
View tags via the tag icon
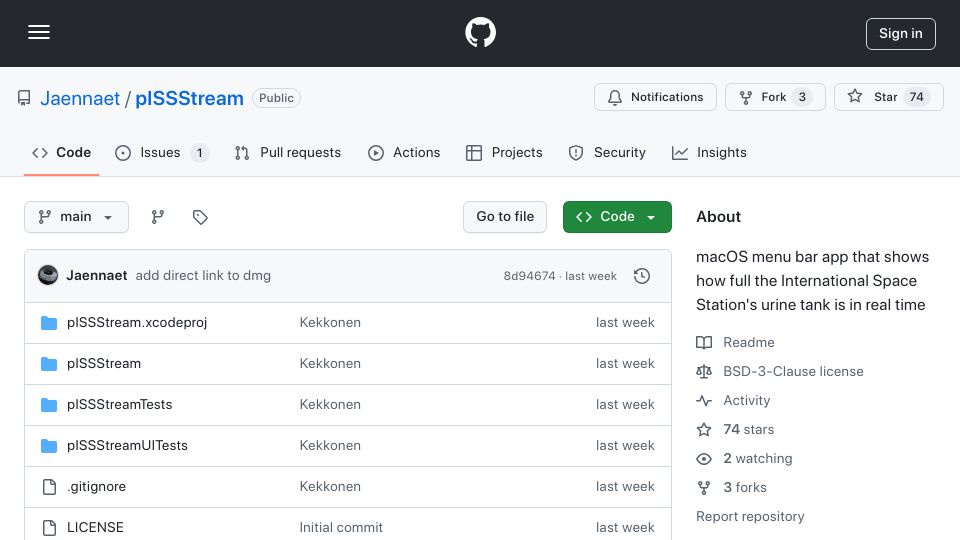click(x=200, y=217)
